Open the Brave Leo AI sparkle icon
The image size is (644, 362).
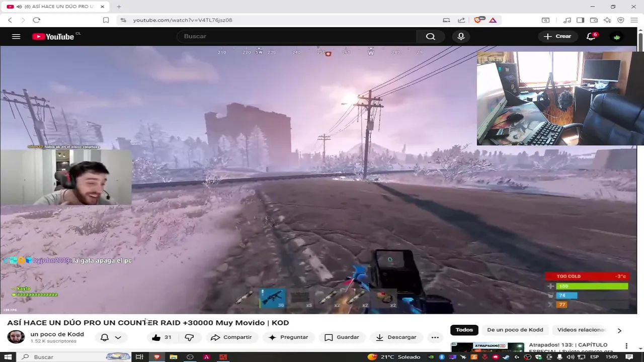click(x=607, y=20)
